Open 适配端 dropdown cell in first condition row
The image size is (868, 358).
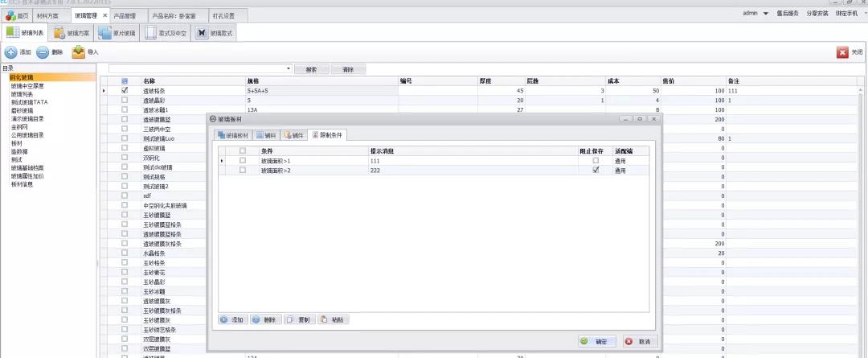pyautogui.click(x=630, y=161)
